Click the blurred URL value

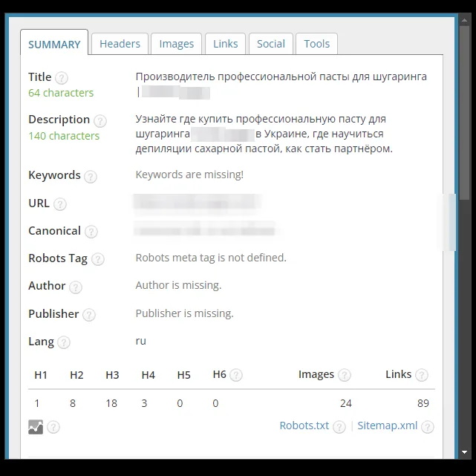click(198, 203)
